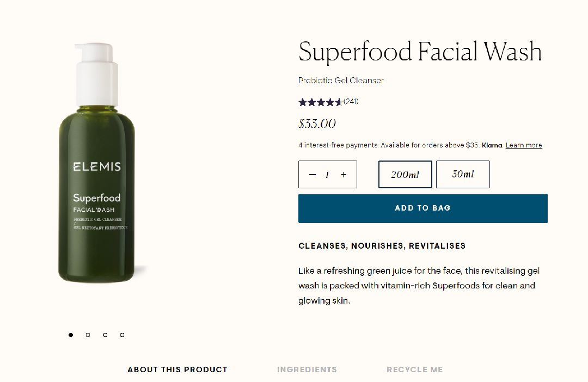Show the second product image dot
The width and height of the screenshot is (588, 382).
click(88, 335)
